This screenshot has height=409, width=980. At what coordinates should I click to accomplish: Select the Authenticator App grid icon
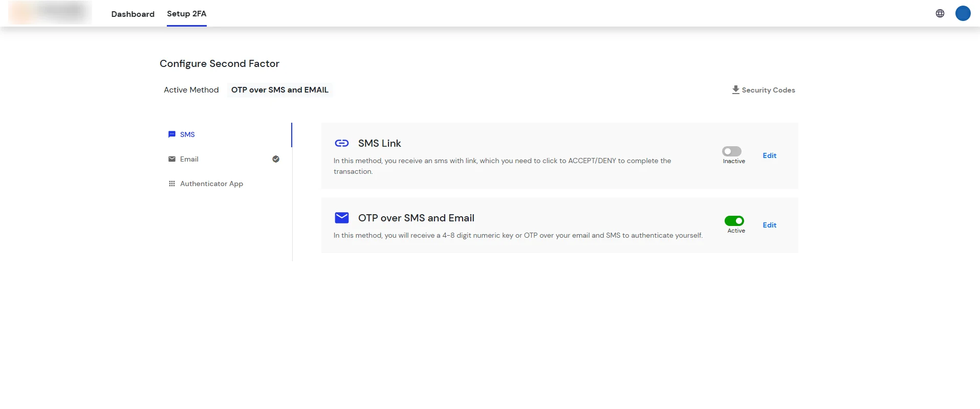[172, 183]
